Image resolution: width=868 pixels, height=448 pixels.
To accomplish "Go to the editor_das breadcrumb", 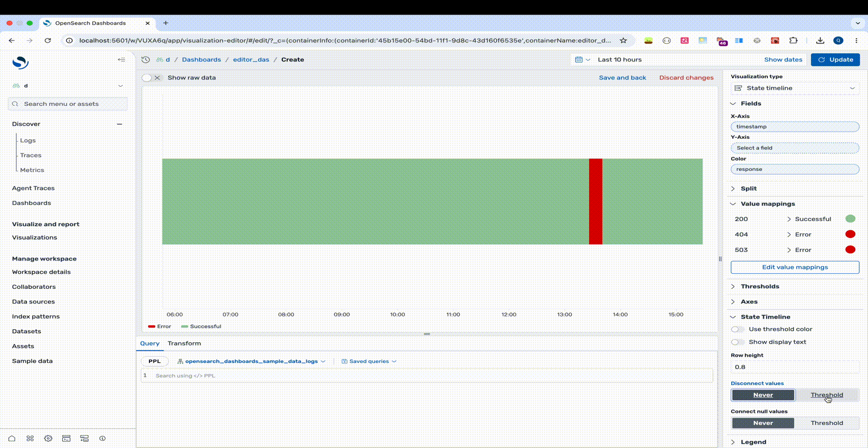I will (251, 59).
